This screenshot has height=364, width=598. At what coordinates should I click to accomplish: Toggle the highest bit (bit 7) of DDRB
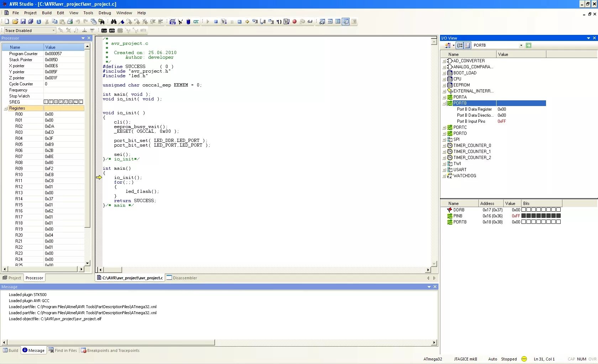[x=524, y=210]
